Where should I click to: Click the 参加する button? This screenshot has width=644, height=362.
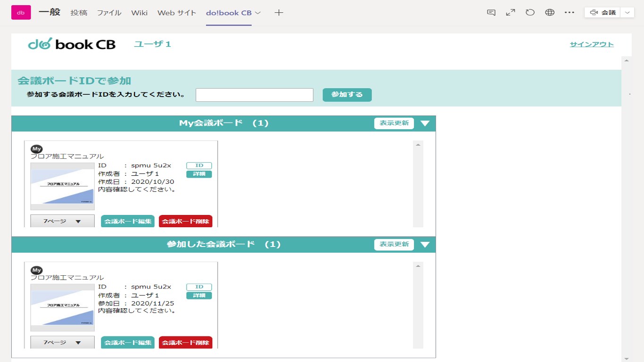pyautogui.click(x=347, y=95)
